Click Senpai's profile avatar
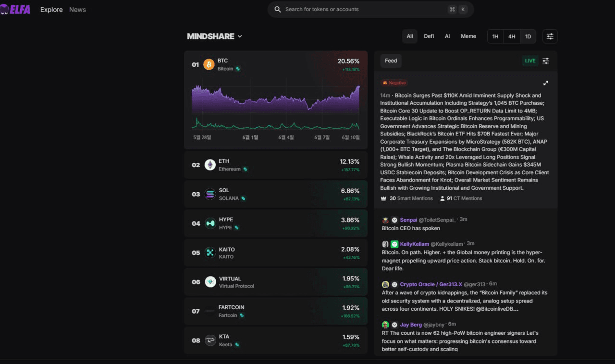615x364 pixels. coord(385,220)
